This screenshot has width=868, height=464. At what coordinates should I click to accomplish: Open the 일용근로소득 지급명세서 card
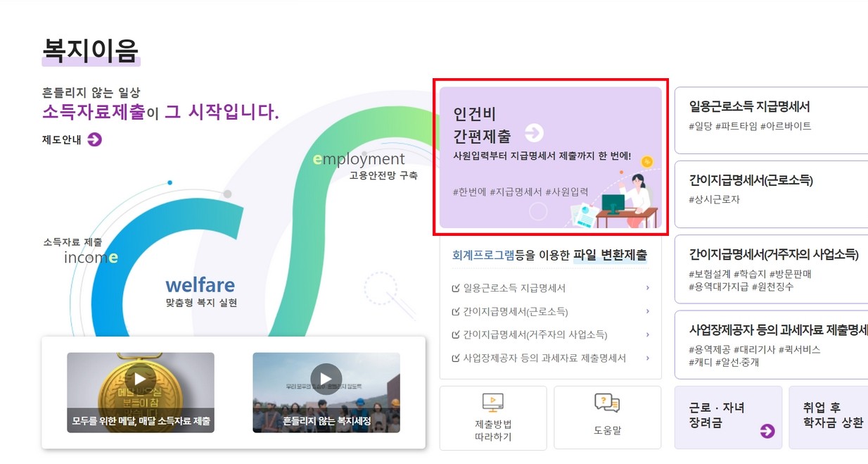772,120
